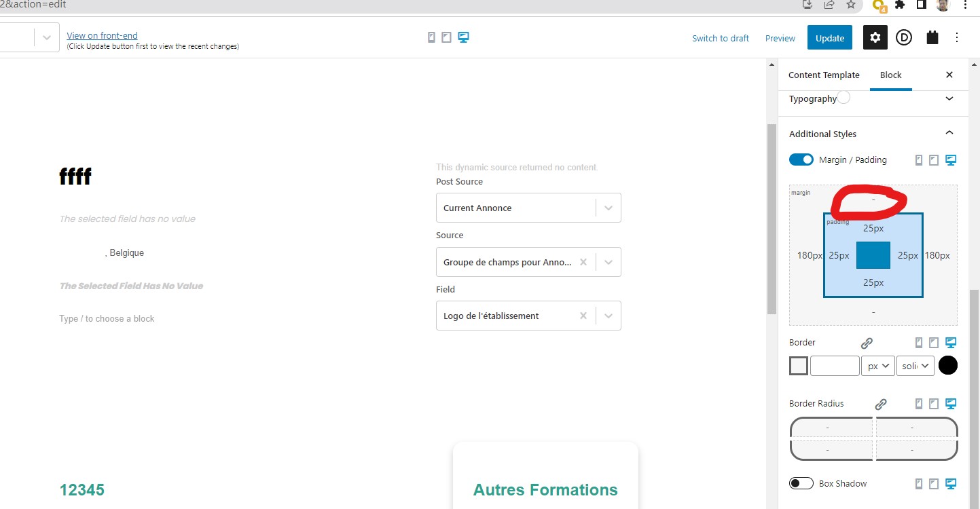Click the Preview button
980x509 pixels.
click(780, 38)
